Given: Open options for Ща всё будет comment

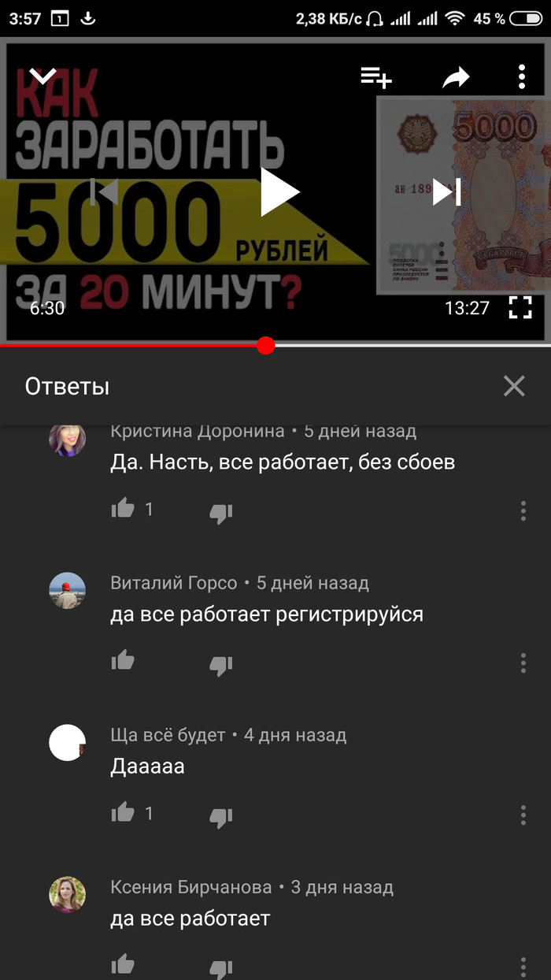Looking at the screenshot, I should [x=523, y=815].
